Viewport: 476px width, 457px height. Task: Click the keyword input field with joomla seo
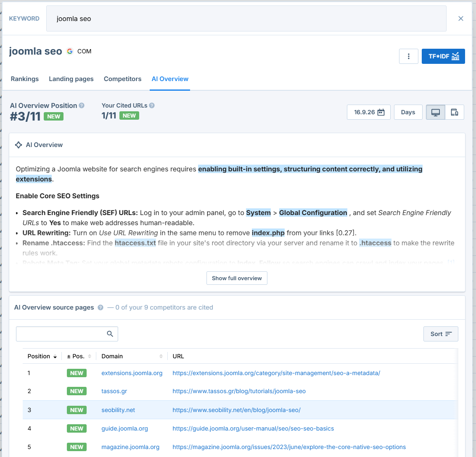tap(246, 18)
